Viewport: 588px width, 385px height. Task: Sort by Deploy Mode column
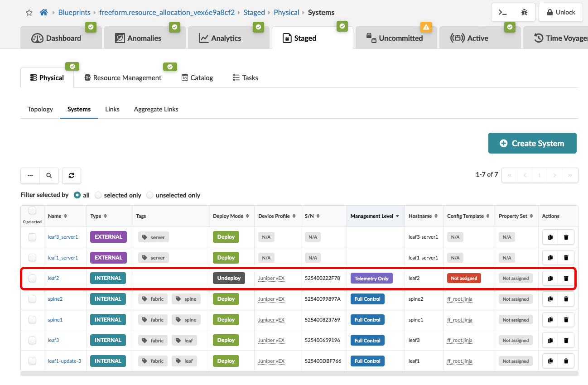point(231,216)
